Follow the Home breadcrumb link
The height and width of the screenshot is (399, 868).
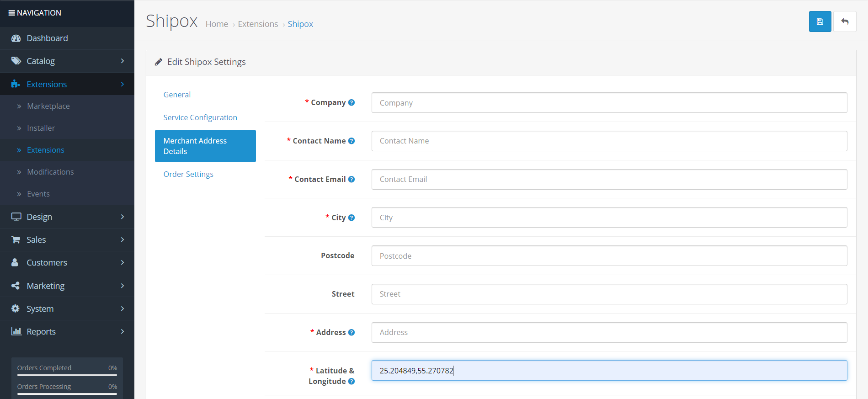(x=217, y=24)
